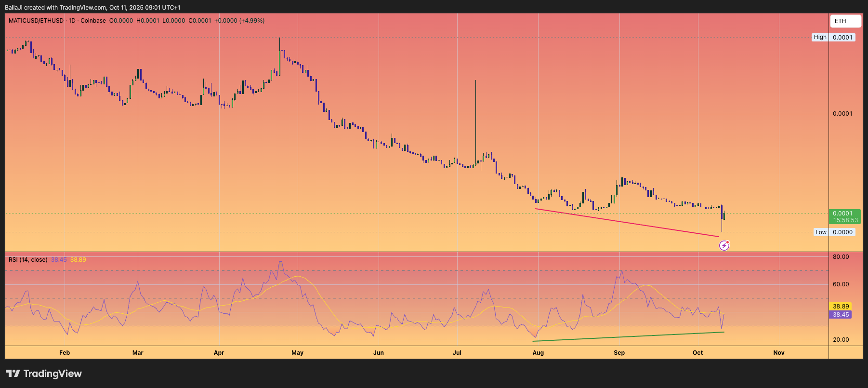Click the 60.00 RSI scale value
Image resolution: width=868 pixels, height=388 pixels.
(x=841, y=284)
